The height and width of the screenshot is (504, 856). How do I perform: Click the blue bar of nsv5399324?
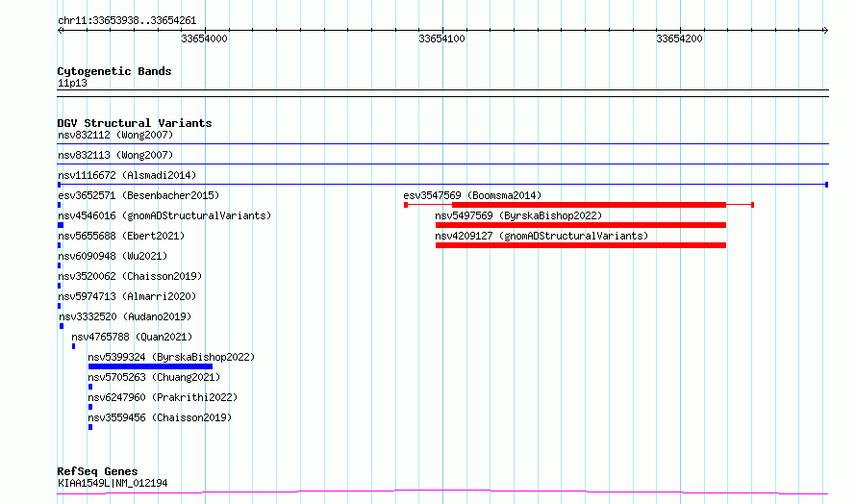pyautogui.click(x=150, y=366)
